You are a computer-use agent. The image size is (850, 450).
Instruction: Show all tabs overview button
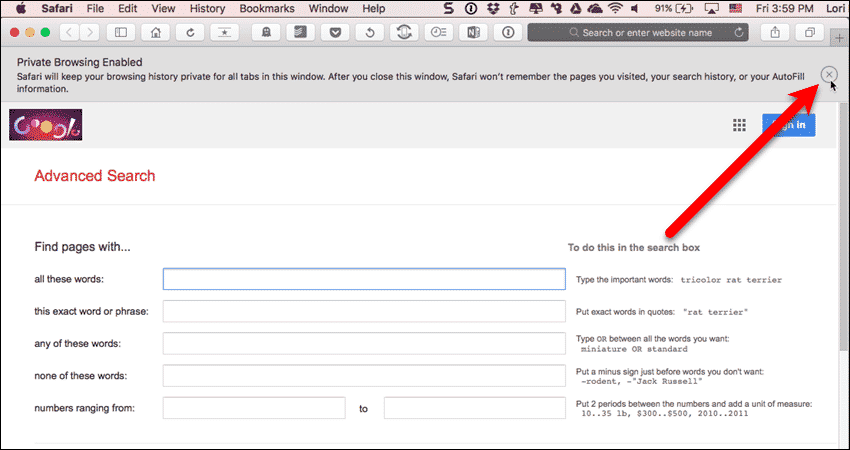pyautogui.click(x=809, y=32)
